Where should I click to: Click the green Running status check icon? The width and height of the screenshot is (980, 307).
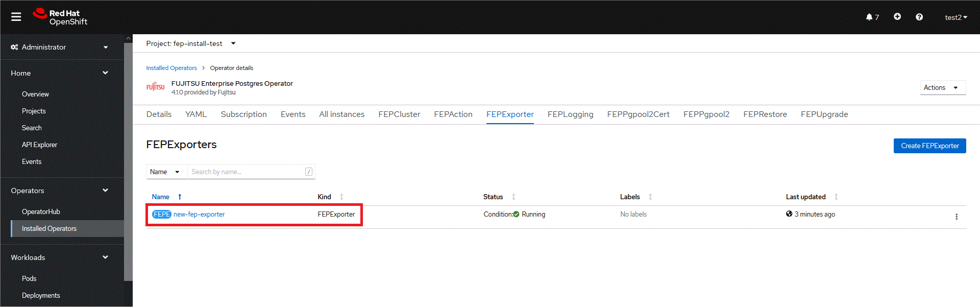point(516,214)
